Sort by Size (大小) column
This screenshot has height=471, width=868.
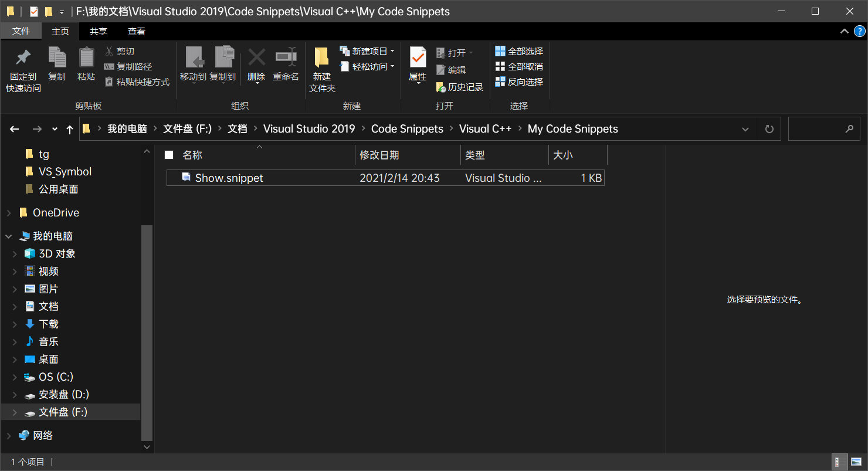pos(563,155)
